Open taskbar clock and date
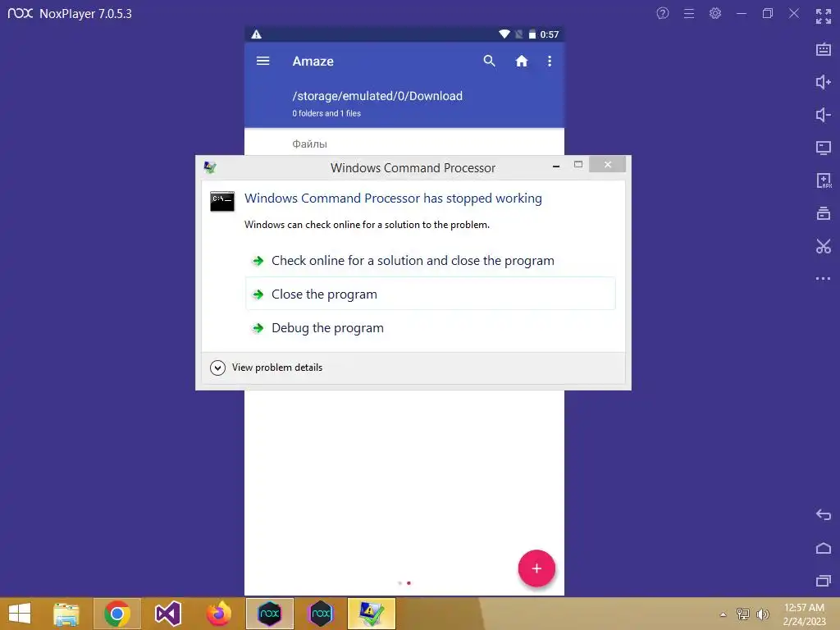The height and width of the screenshot is (630, 840). (804, 614)
